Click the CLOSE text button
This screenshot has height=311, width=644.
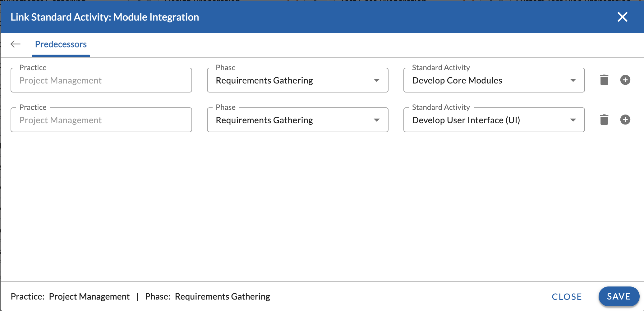point(567,297)
